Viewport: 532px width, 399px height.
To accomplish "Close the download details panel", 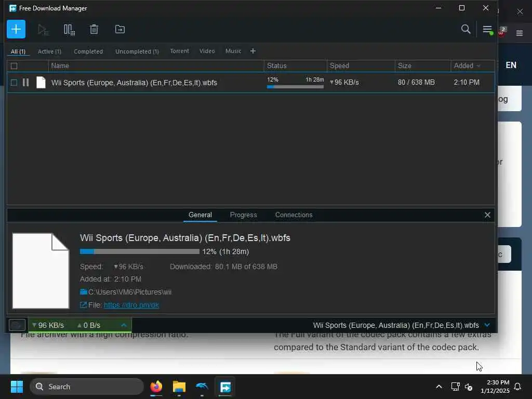I will 487,215.
